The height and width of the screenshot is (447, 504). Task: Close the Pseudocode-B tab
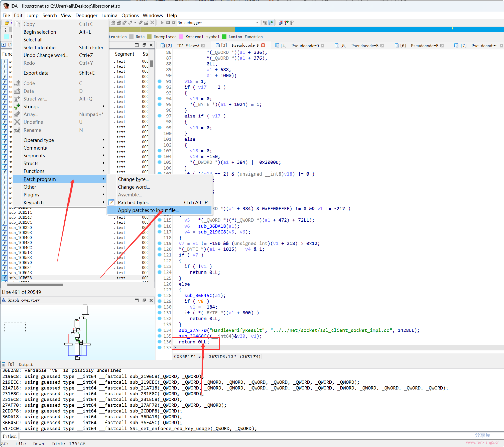click(442, 46)
